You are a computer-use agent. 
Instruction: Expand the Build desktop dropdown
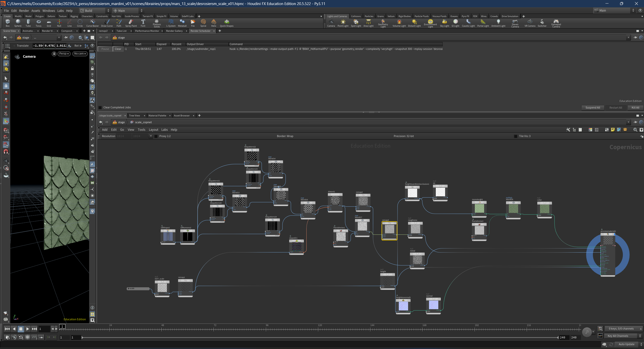pyautogui.click(x=95, y=11)
